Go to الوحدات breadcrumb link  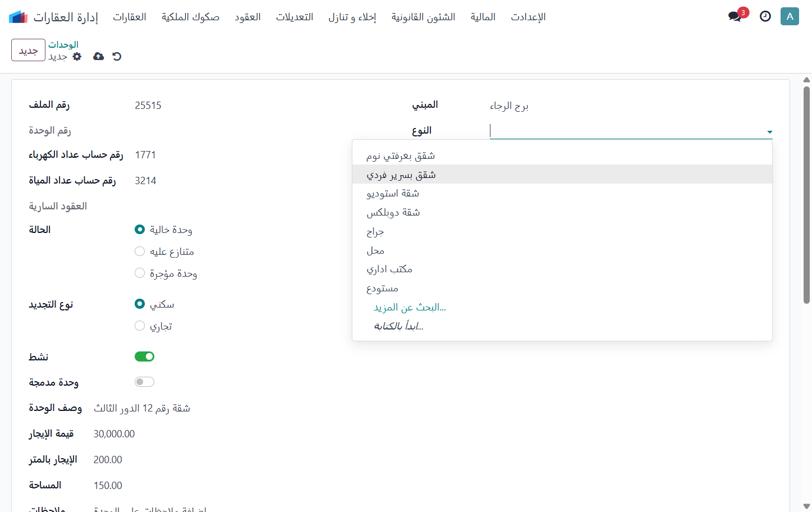(63, 44)
